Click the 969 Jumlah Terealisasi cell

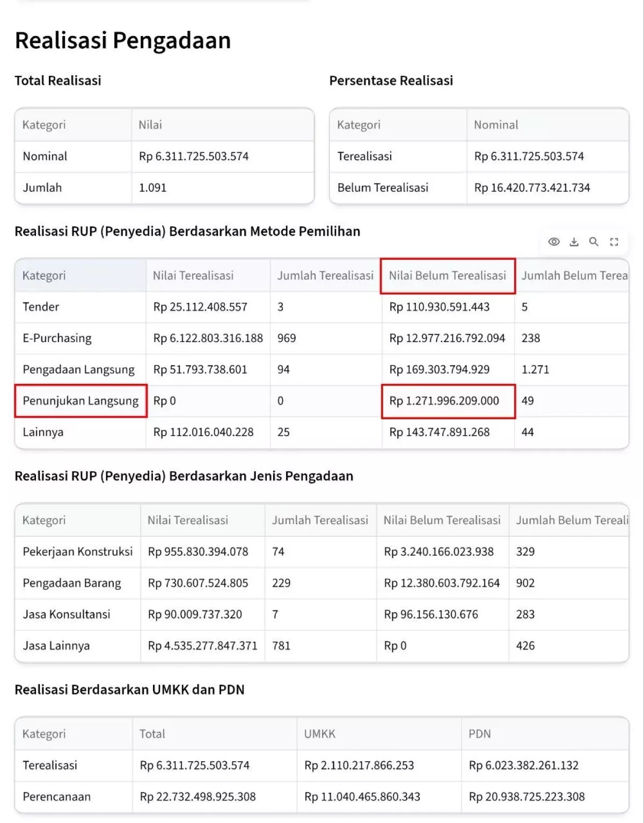pos(326,338)
